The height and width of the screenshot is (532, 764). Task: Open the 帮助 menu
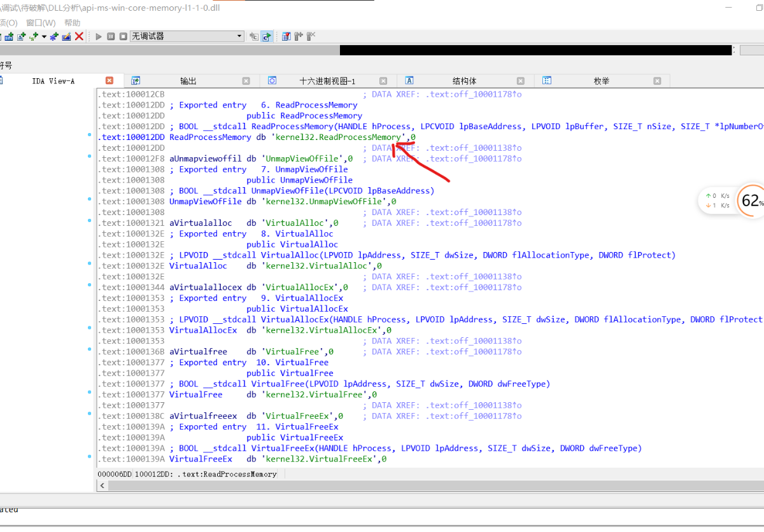coord(73,23)
